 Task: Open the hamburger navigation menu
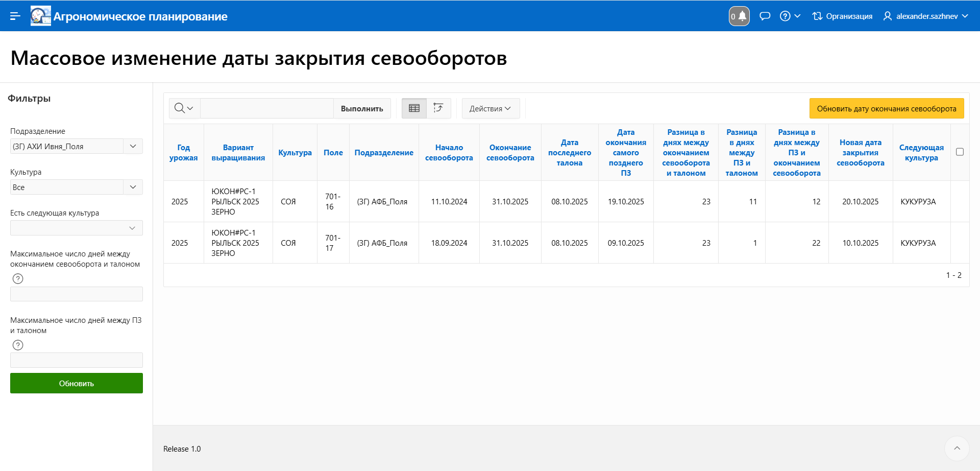15,16
